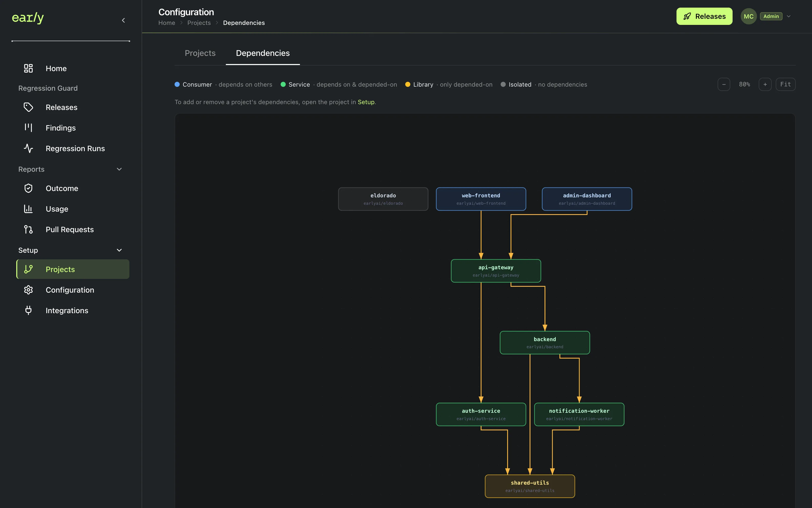Click the Home grid icon in sidebar
The image size is (812, 508).
click(28, 69)
